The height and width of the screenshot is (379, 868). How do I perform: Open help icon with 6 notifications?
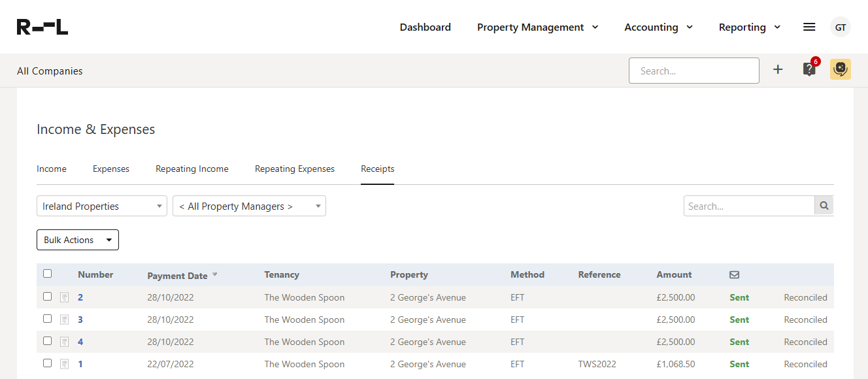click(x=809, y=69)
